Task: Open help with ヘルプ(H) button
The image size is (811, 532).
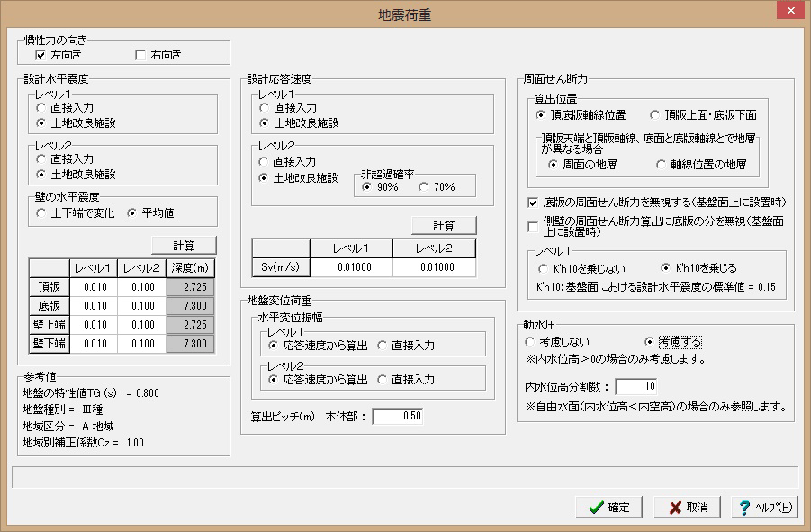Action: (x=765, y=507)
